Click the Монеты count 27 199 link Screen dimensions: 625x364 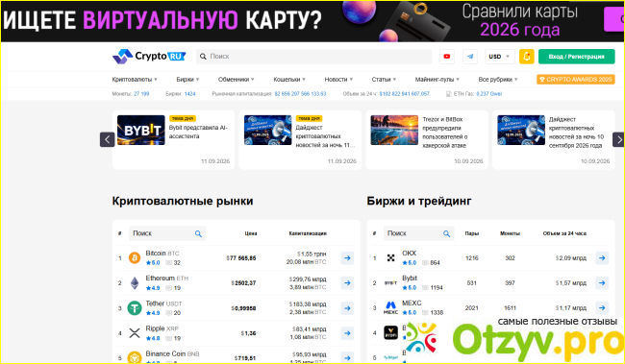click(x=141, y=94)
